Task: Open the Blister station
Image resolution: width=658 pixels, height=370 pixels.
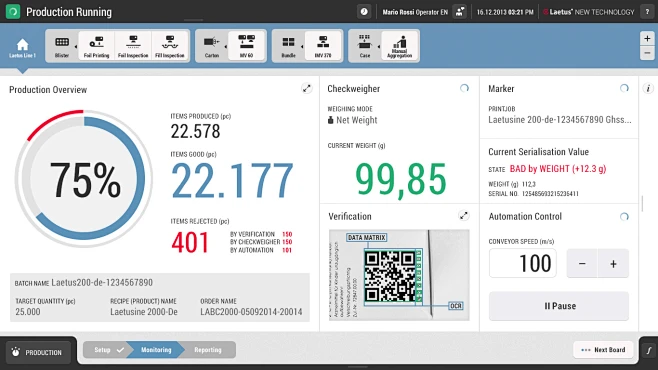Action: [x=62, y=46]
